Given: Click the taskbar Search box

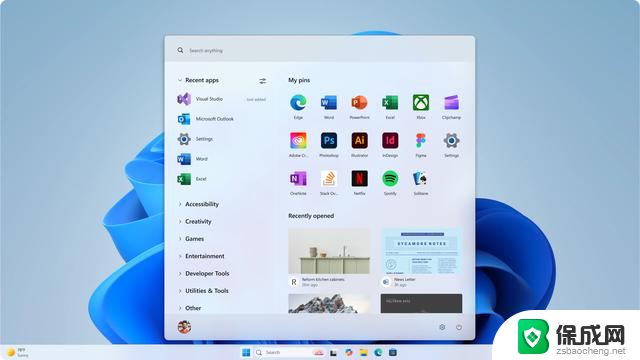Looking at the screenshot, I should point(289,352).
